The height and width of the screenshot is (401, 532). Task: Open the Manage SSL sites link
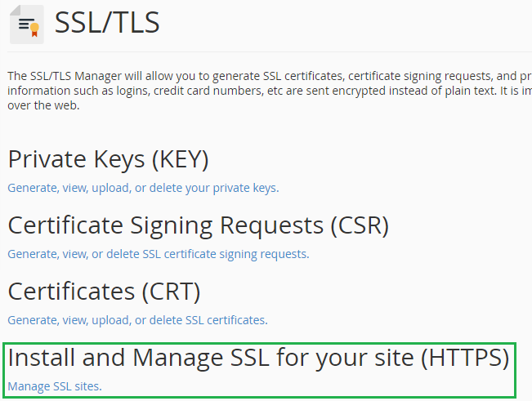coord(55,386)
